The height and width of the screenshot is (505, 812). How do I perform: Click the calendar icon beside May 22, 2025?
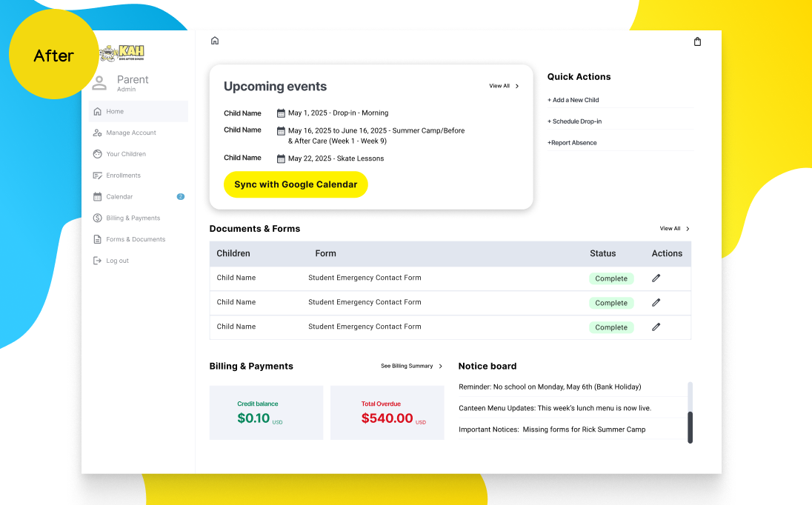(x=281, y=159)
